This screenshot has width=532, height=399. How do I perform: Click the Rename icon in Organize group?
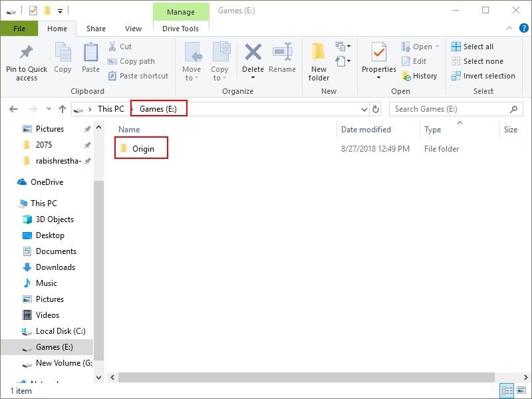[x=282, y=53]
